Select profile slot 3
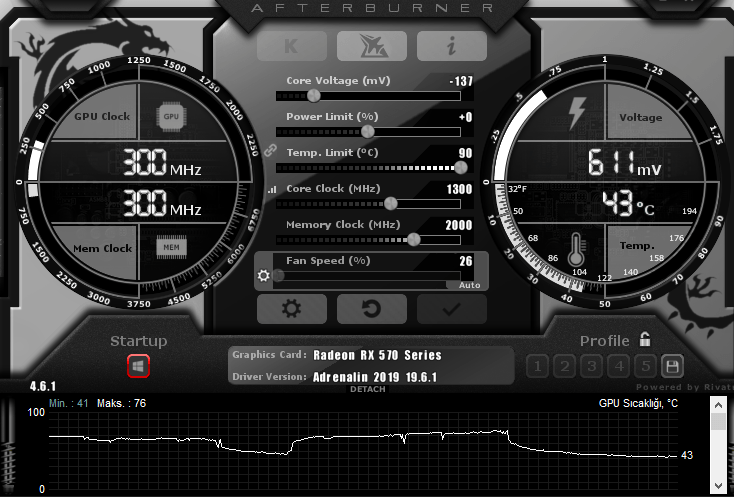This screenshot has width=734, height=497. pyautogui.click(x=592, y=366)
